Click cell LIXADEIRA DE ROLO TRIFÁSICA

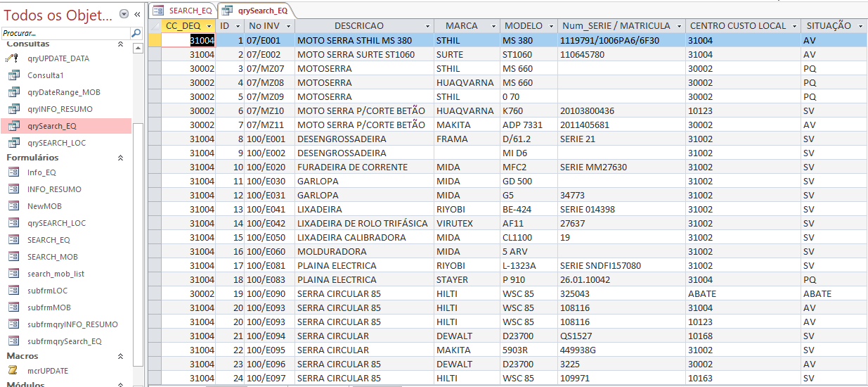coord(364,223)
